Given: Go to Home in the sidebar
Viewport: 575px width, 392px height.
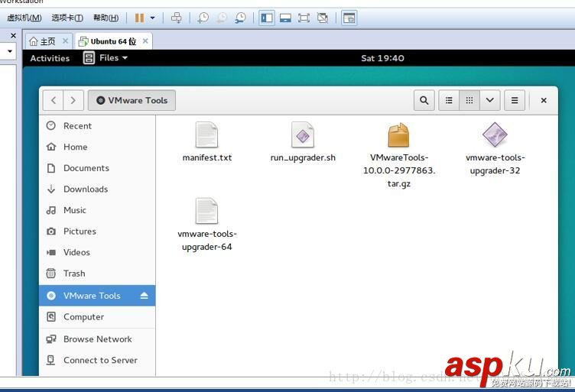Looking at the screenshot, I should (97, 147).
